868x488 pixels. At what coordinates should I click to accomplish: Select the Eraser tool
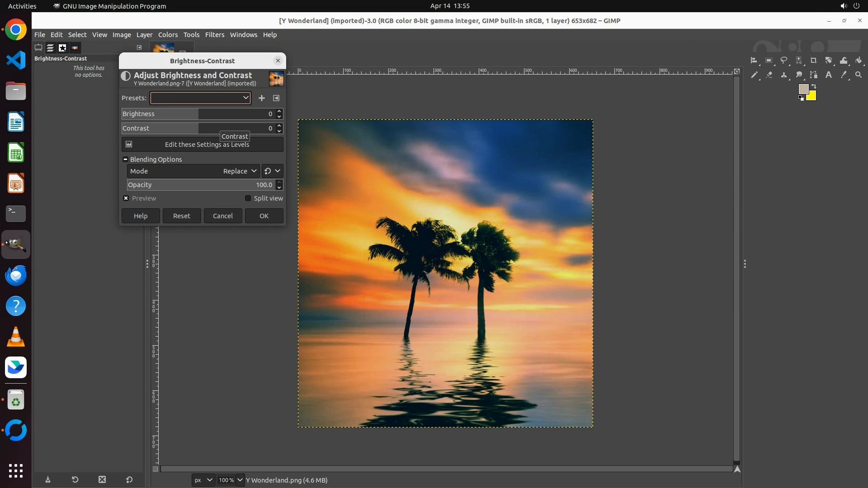769,75
